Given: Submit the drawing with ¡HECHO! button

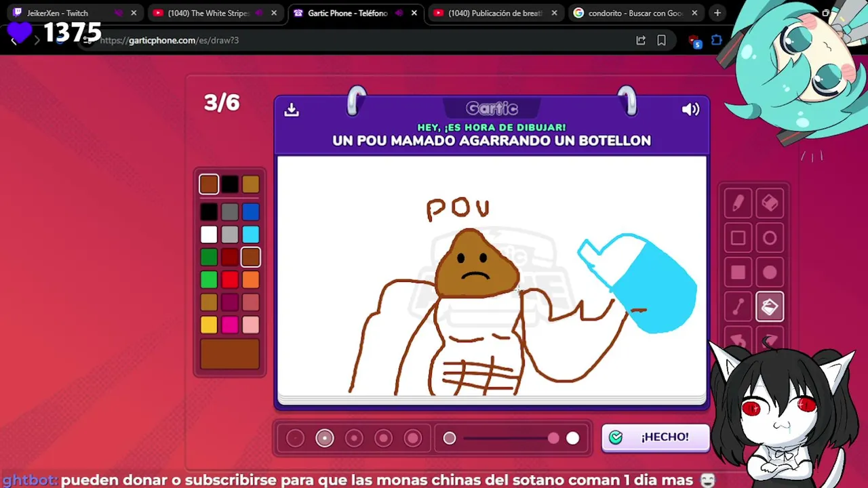Looking at the screenshot, I should coord(656,437).
